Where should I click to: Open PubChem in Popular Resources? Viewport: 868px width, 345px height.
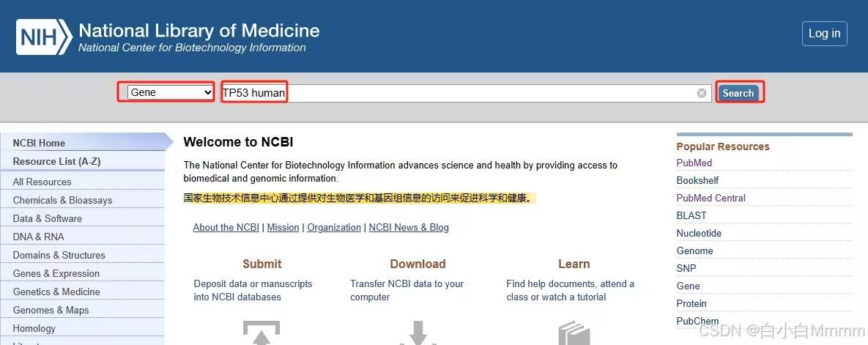point(697,321)
